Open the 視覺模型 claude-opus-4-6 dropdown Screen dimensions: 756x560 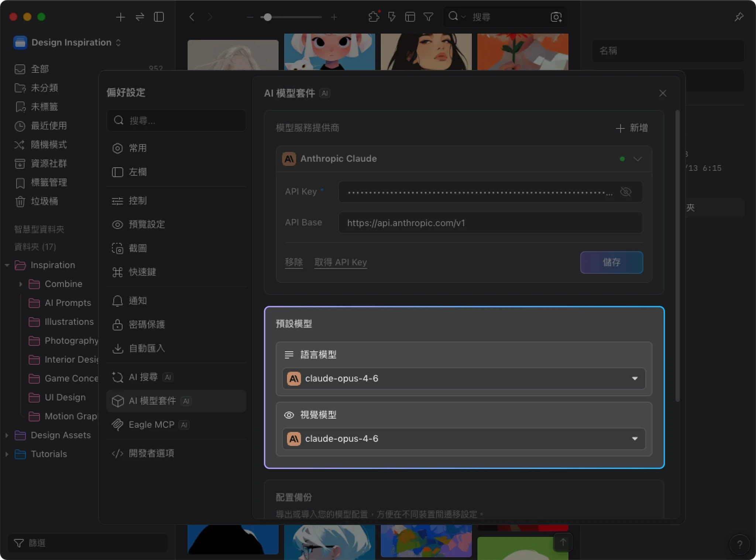pos(464,439)
